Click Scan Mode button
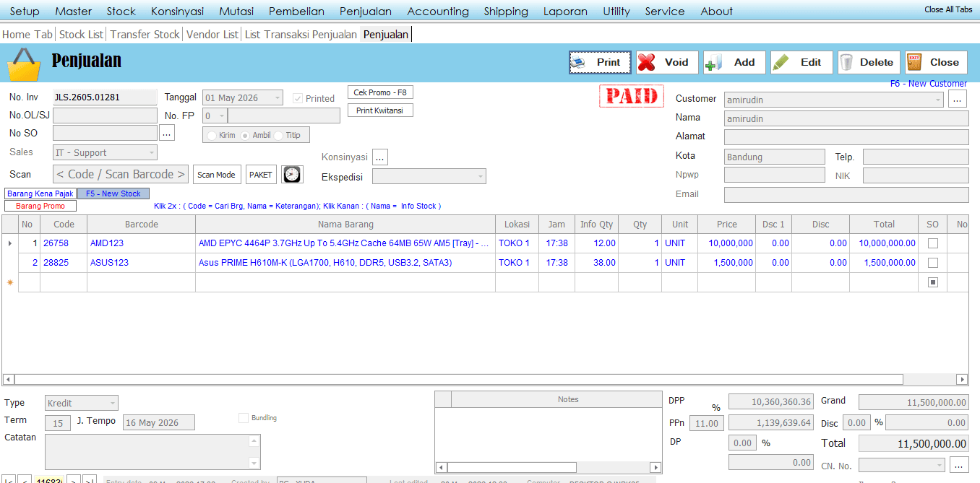The width and height of the screenshot is (980, 483). point(216,174)
